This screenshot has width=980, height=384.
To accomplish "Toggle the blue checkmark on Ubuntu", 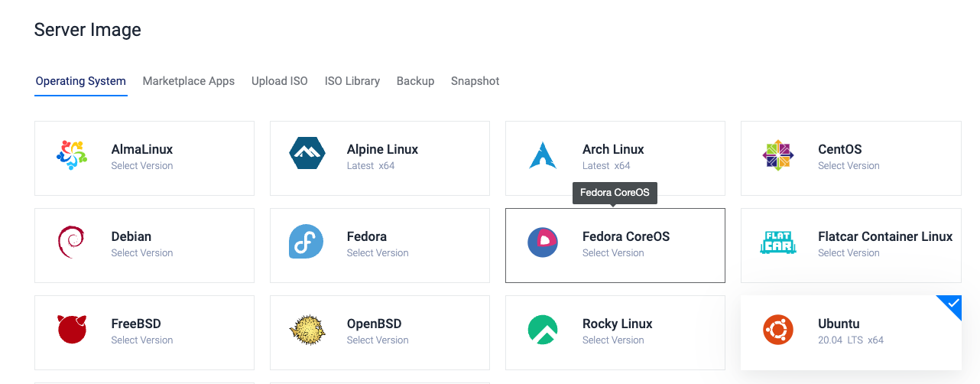I will (x=952, y=304).
